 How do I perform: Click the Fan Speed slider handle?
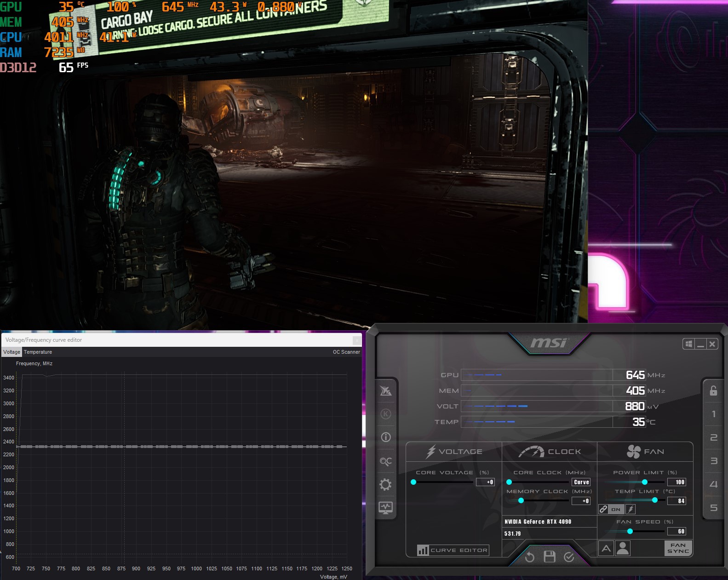pos(630,531)
